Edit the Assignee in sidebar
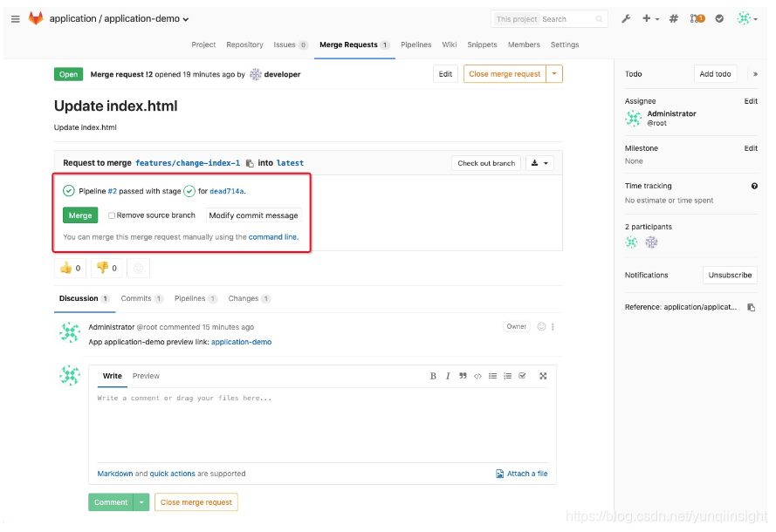 (751, 101)
